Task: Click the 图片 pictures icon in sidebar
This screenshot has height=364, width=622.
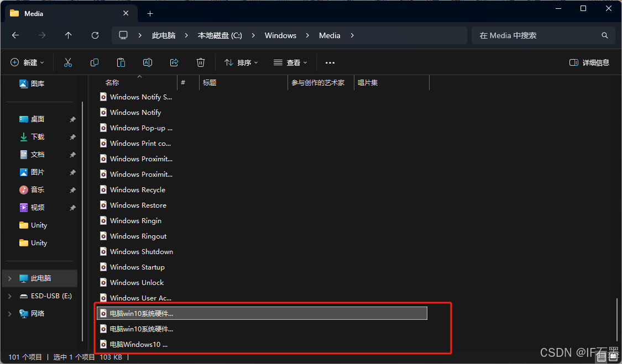Action: (23, 172)
